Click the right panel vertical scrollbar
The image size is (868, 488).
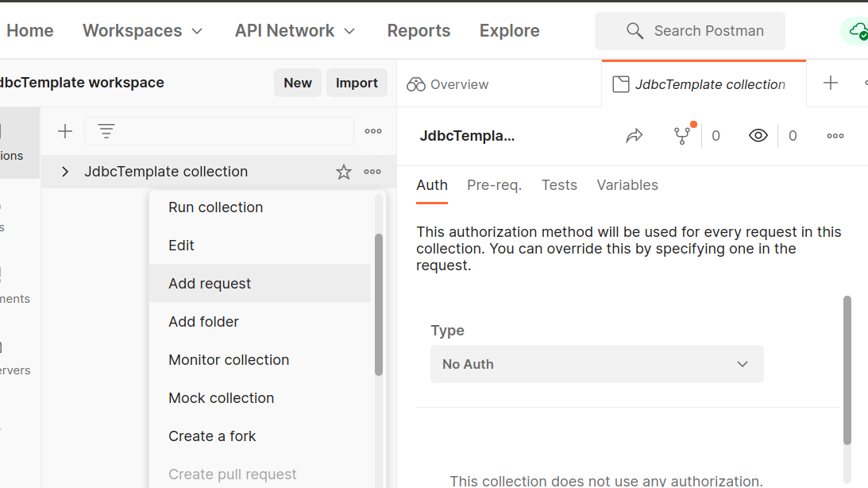pos(847,370)
